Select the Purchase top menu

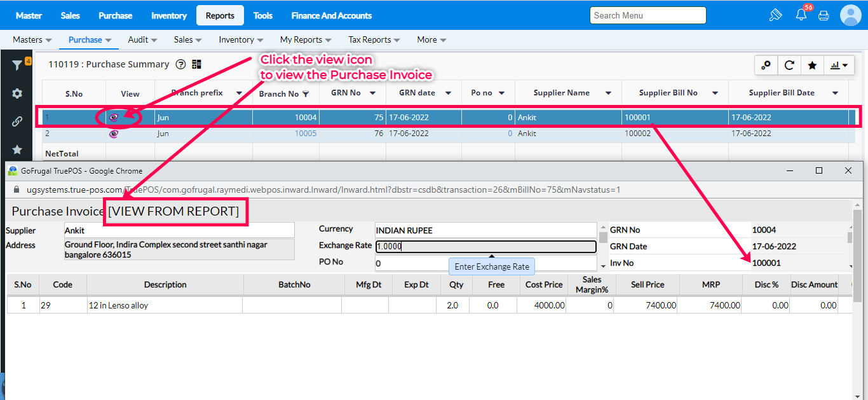116,15
